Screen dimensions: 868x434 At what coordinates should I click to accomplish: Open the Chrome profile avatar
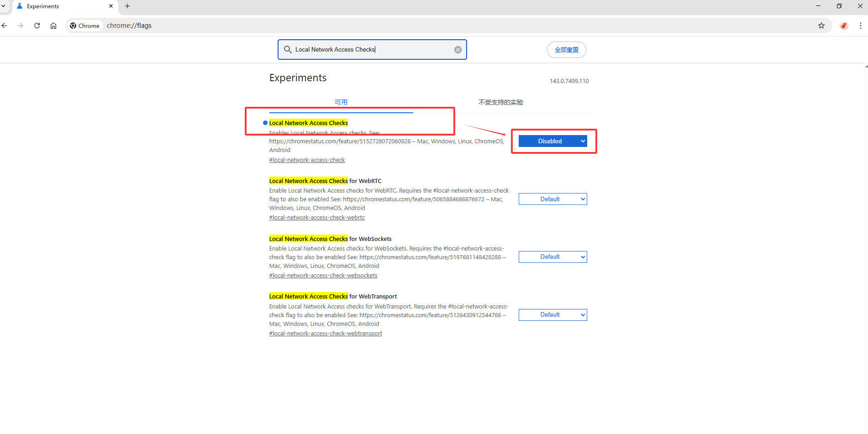pos(844,26)
